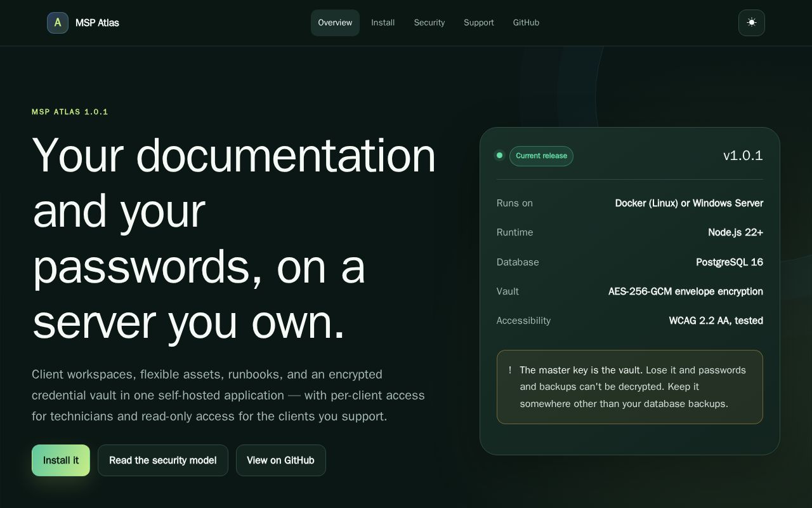Click the MSP Atlas brand name
812x508 pixels.
[97, 23]
